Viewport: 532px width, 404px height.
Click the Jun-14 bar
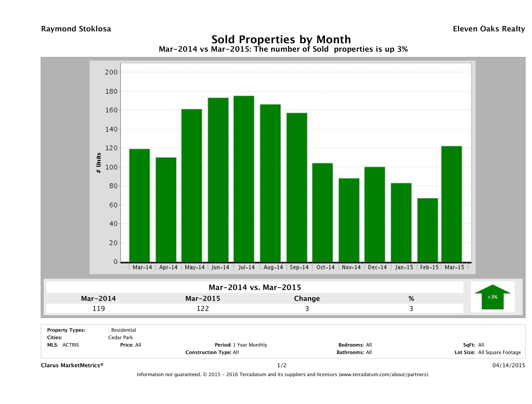(218, 180)
